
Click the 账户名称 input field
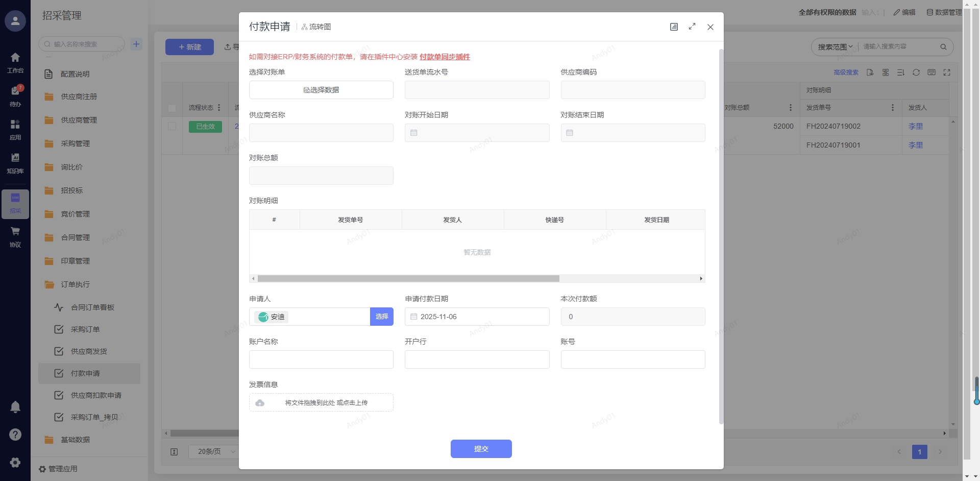coord(321,359)
